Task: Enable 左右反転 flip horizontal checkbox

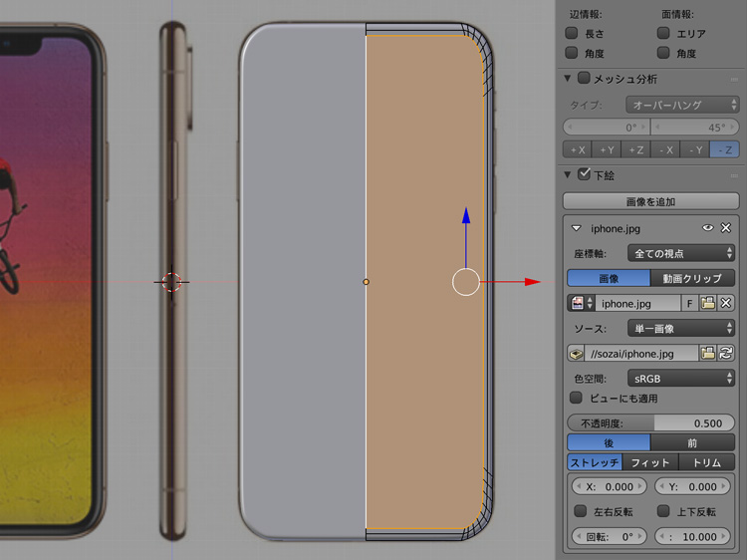Action: (x=582, y=511)
